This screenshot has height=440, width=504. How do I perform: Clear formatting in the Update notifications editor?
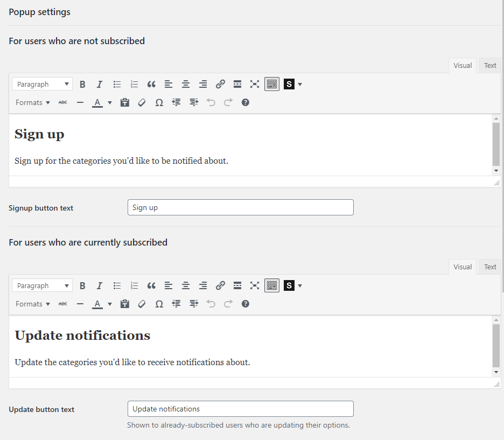point(142,304)
